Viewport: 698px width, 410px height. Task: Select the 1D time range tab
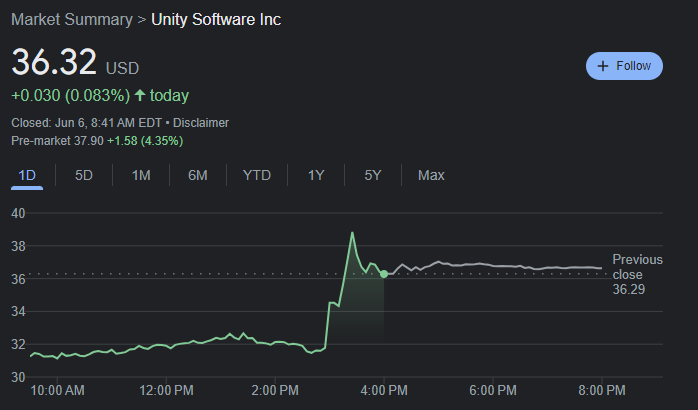click(27, 176)
